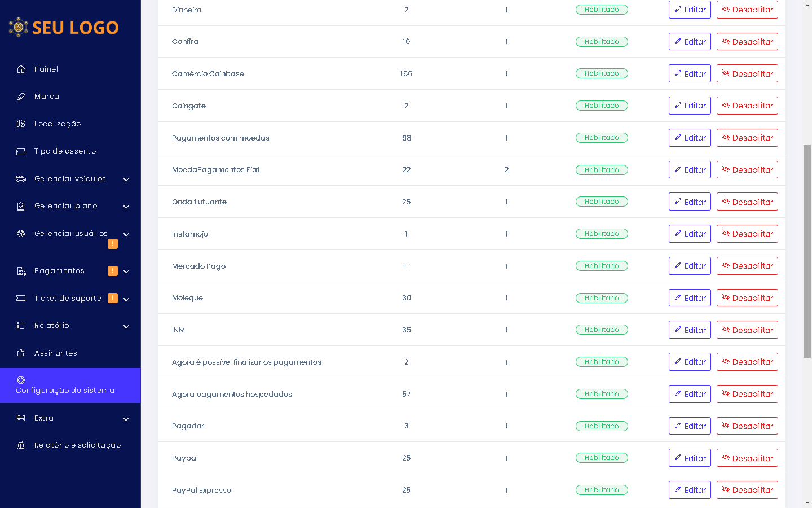Image resolution: width=812 pixels, height=508 pixels.
Task: Click the page's vertical scrollbar thumb
Action: [807, 251]
